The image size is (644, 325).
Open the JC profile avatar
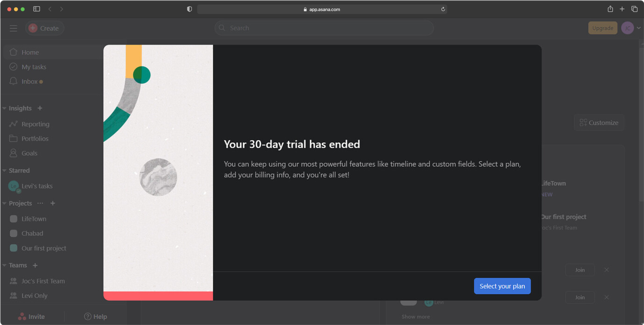point(627,28)
